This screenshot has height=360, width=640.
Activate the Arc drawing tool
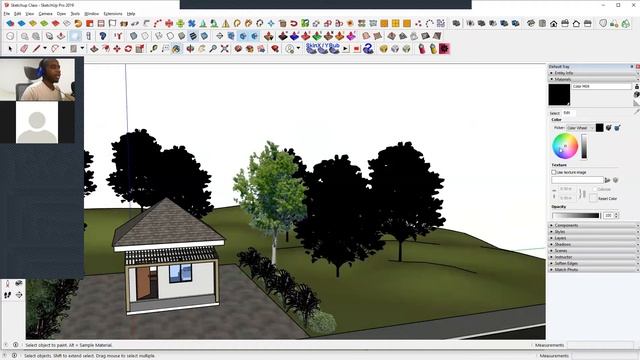pyautogui.click(x=55, y=49)
